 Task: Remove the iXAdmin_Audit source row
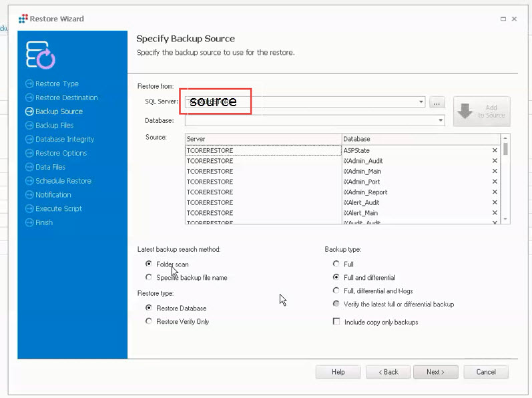coord(495,160)
